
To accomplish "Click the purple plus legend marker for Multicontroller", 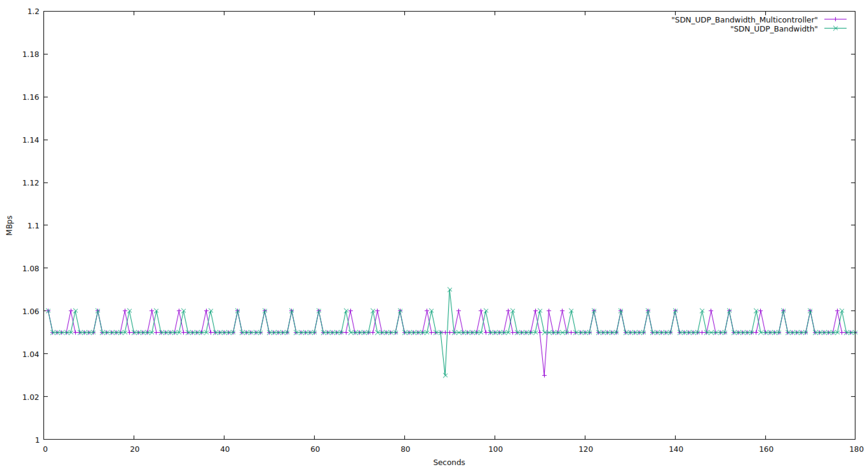I will coord(835,19).
